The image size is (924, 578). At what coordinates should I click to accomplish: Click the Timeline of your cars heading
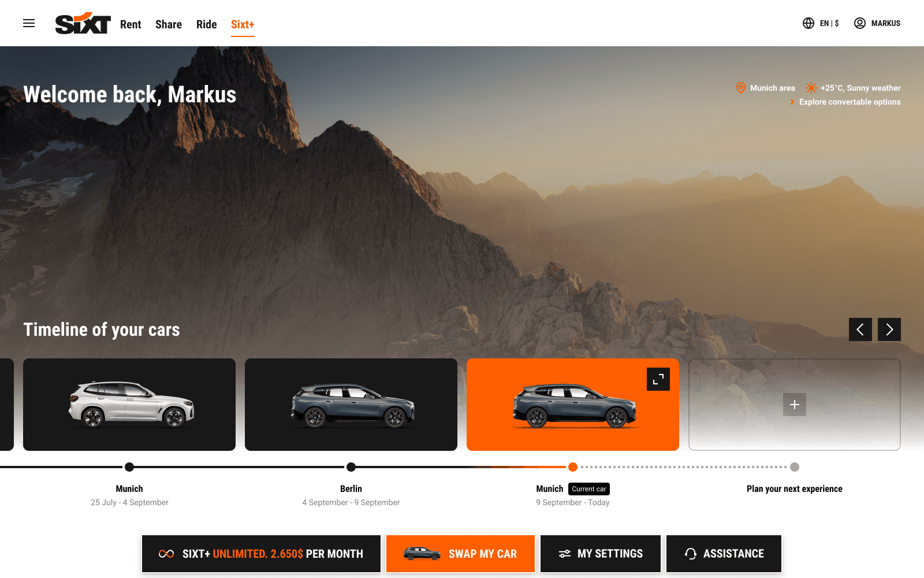click(102, 329)
